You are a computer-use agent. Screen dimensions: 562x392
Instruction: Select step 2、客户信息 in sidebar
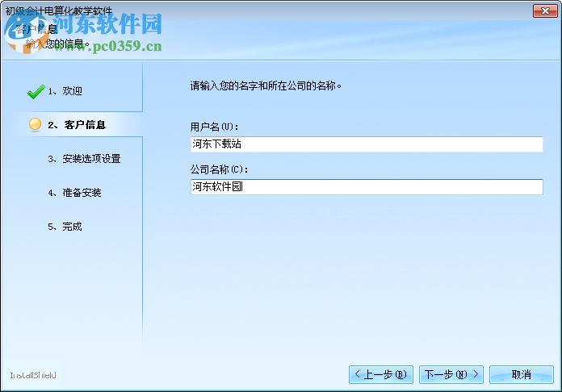tap(77, 124)
